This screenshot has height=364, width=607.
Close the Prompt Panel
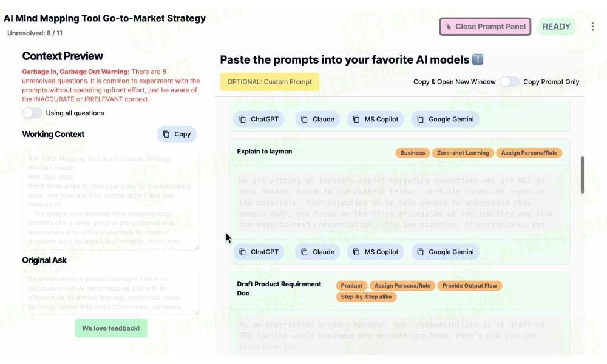tap(485, 27)
